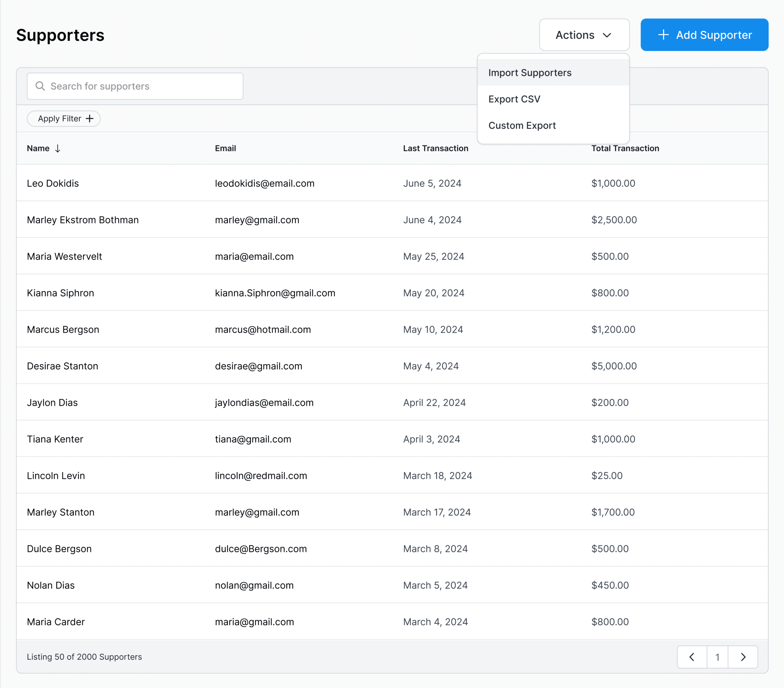Click the kianna.Siphron@gmail.com email
Screen dimensions: 784x688
pos(275,293)
